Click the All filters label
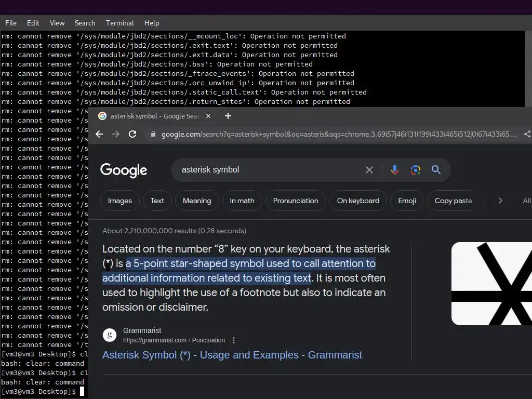The height and width of the screenshot is (399, 532). (x=527, y=201)
